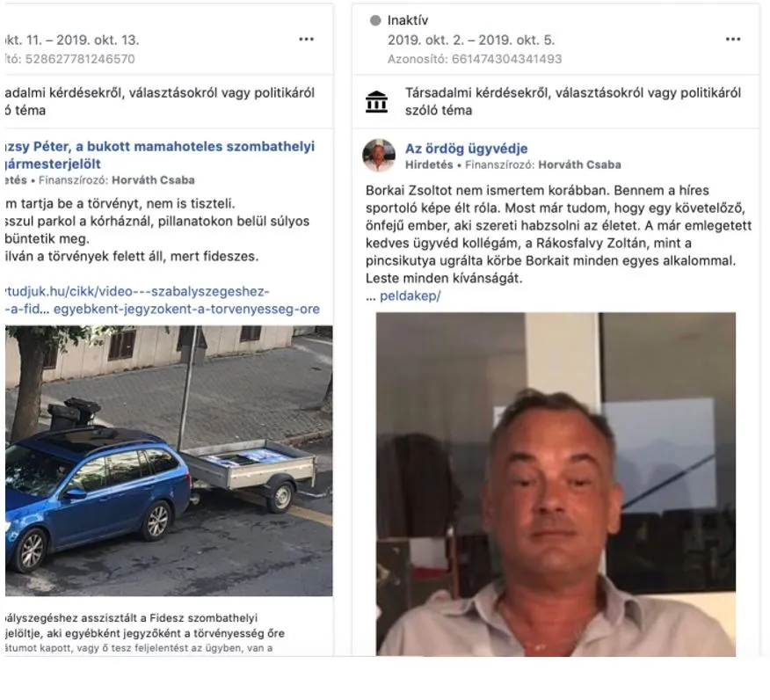Open three-dots menu on the right ad card

[x=733, y=40]
